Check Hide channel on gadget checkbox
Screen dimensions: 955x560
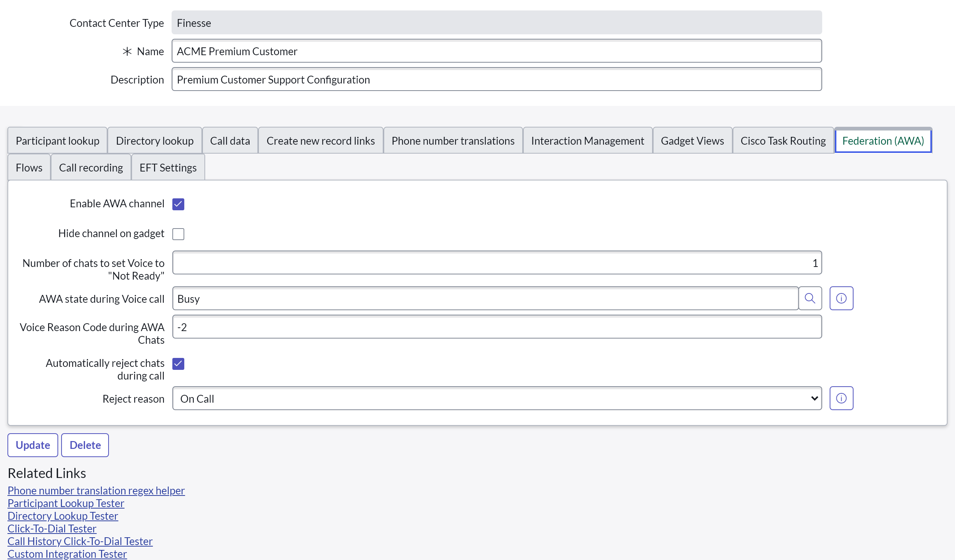tap(178, 234)
